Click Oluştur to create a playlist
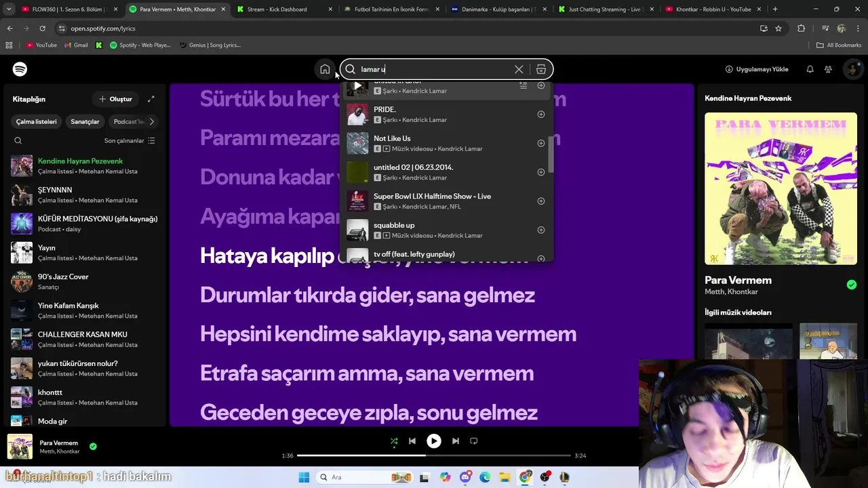868x488 pixels. 115,99
